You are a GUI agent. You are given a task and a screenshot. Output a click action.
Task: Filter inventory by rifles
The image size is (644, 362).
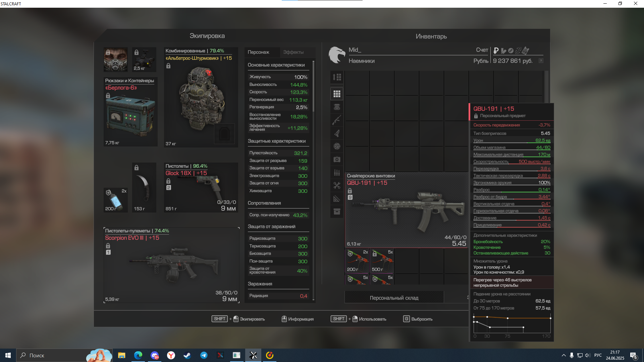(337, 120)
